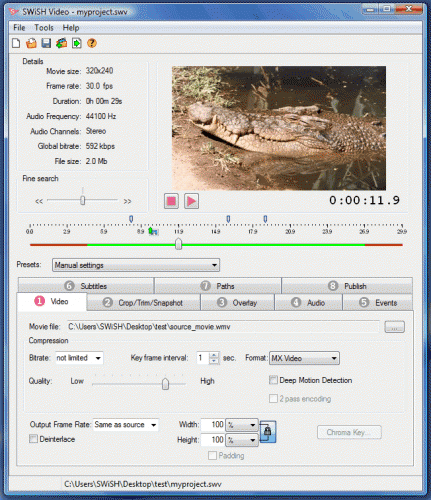
Task: Open a project with the folder icon
Action: [31, 43]
